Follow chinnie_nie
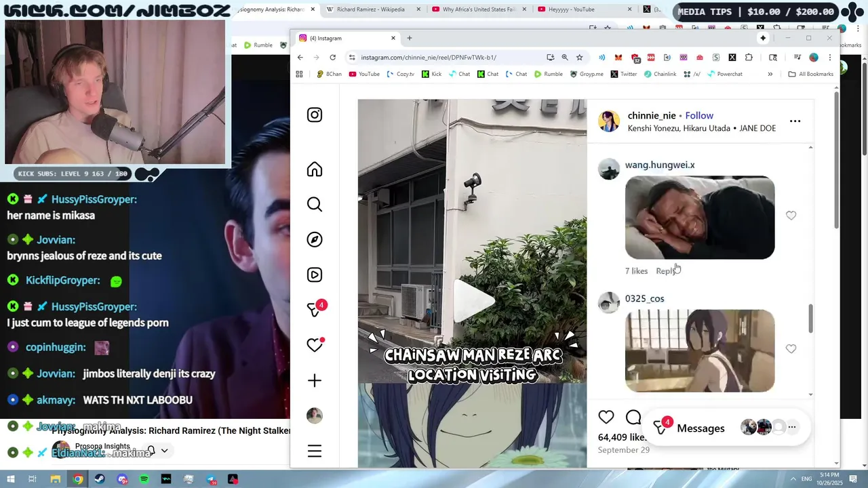 click(699, 115)
